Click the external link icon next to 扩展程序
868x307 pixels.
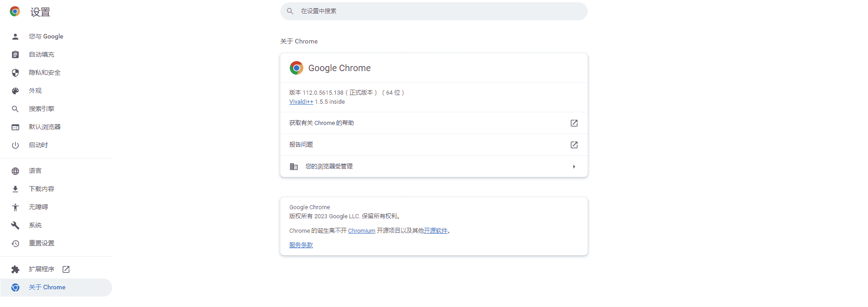(66, 269)
